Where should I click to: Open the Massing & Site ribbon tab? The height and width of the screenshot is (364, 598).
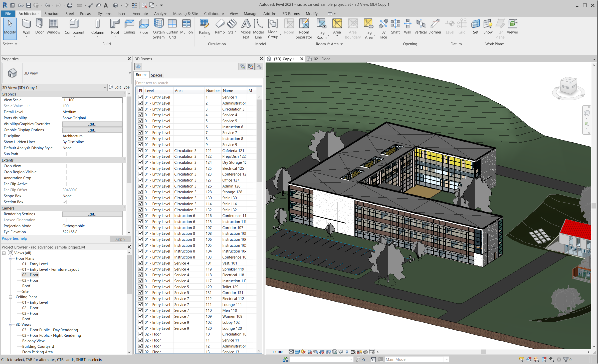coord(185,14)
